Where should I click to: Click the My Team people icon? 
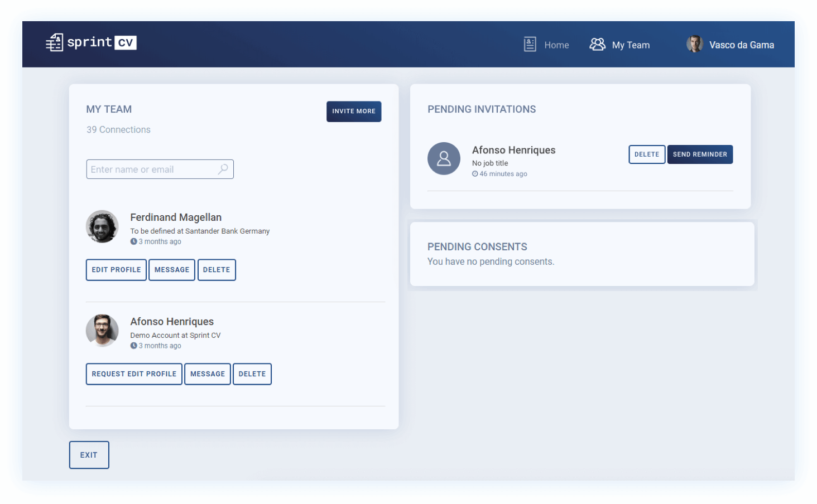click(597, 45)
